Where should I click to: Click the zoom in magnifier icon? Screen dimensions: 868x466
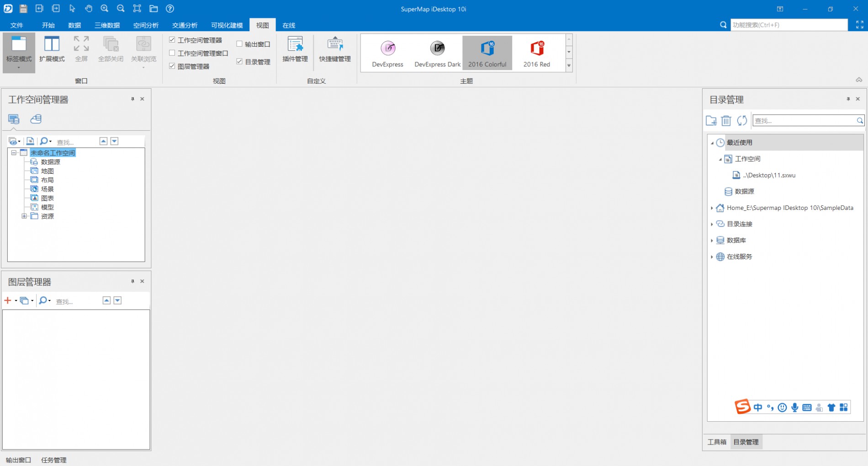[105, 9]
